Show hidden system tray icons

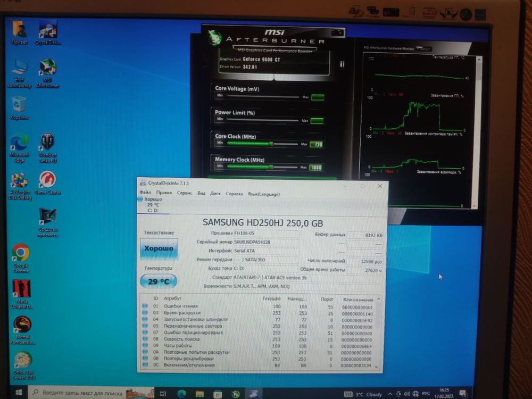390,394
